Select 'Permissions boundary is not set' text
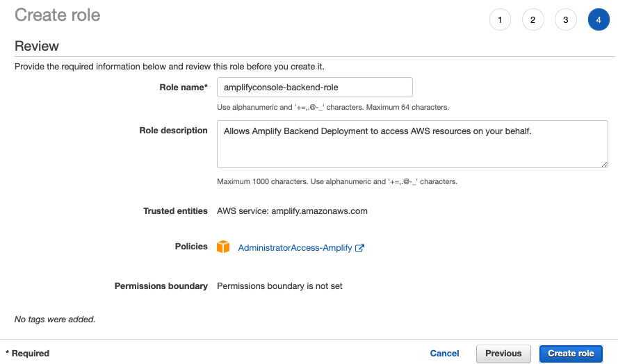This screenshot has width=618, height=364. point(279,286)
